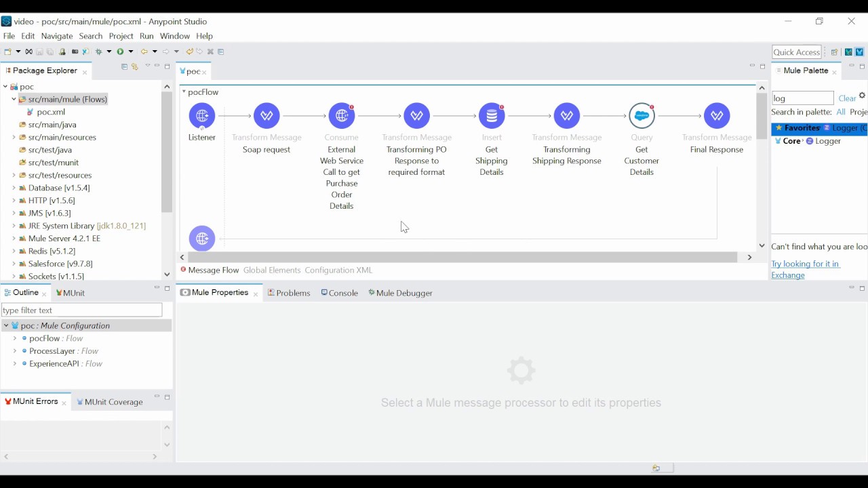Screen dimensions: 868x488
Task: Click Clear in Mule Palette search
Action: pyautogui.click(x=848, y=99)
